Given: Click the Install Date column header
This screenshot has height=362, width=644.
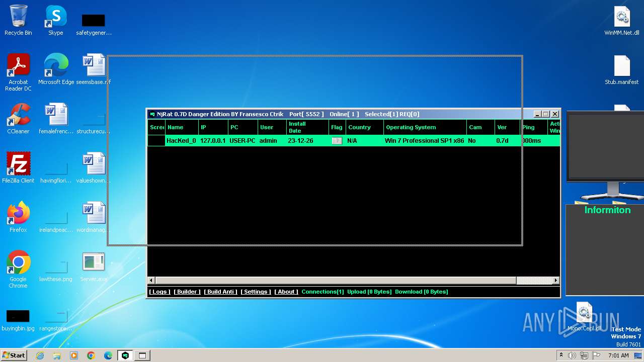Looking at the screenshot, I should 307,127.
